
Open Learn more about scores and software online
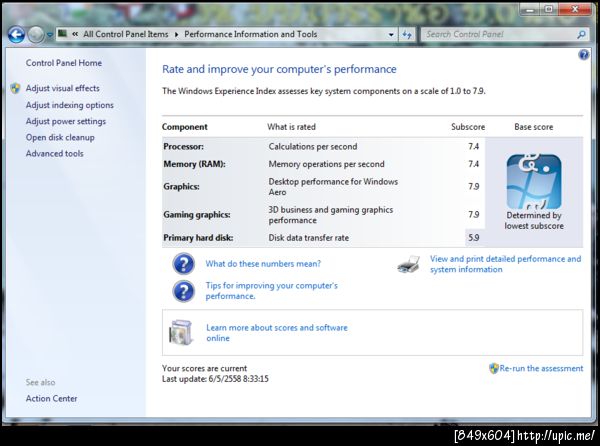pos(277,333)
